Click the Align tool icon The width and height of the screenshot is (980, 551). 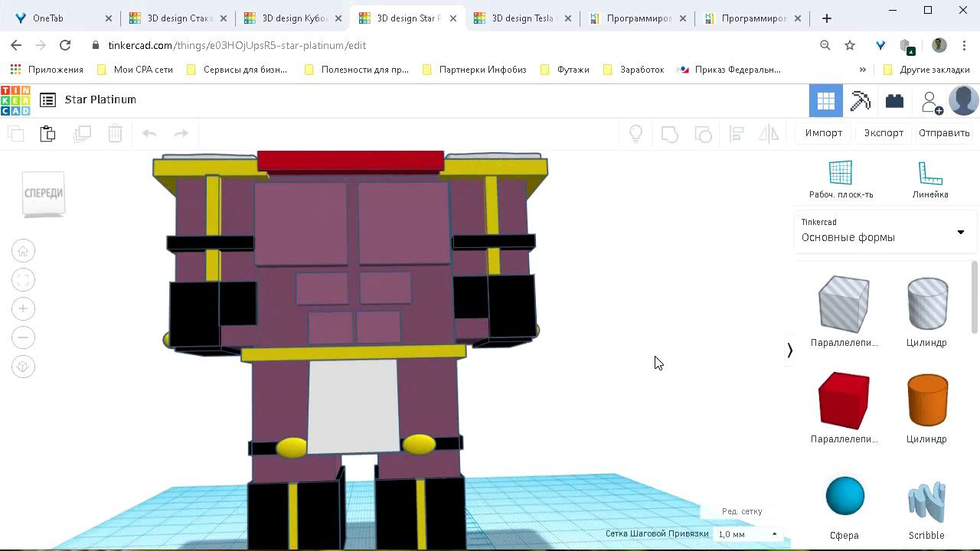(x=737, y=134)
